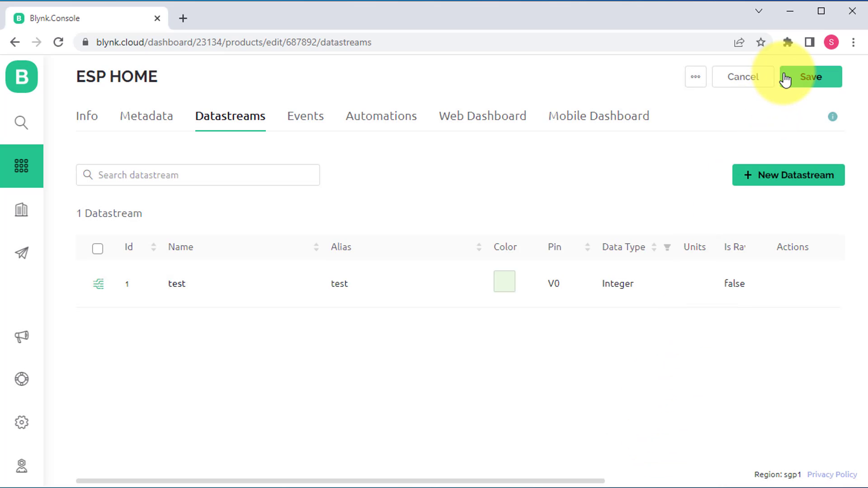868x488 pixels.
Task: Select the templates grid icon in sidebar
Action: [21, 166]
